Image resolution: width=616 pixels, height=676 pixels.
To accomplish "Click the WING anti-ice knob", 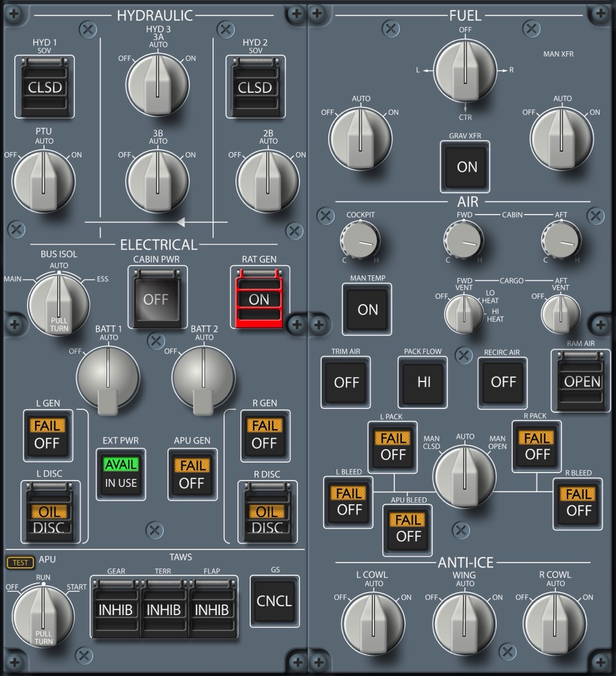I will click(464, 623).
